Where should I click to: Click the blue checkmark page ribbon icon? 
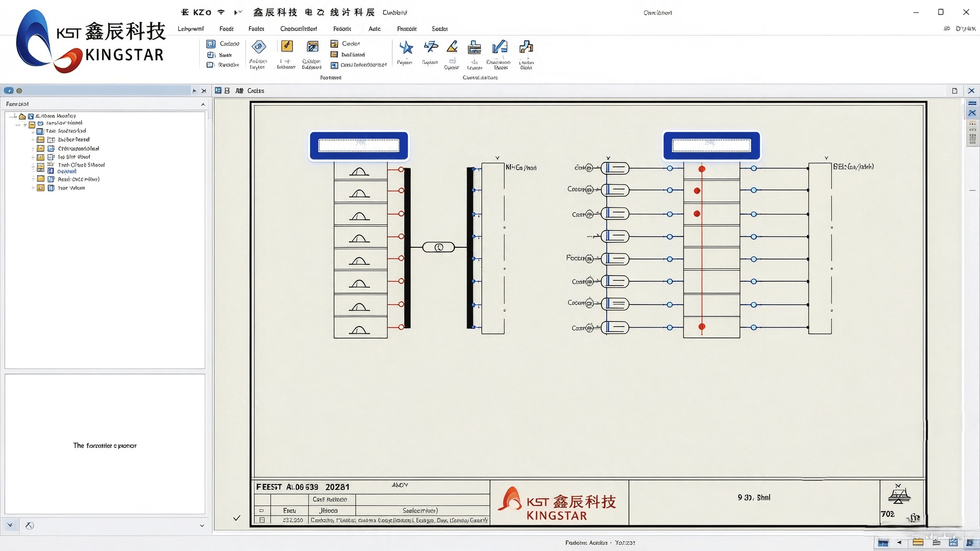point(500,47)
